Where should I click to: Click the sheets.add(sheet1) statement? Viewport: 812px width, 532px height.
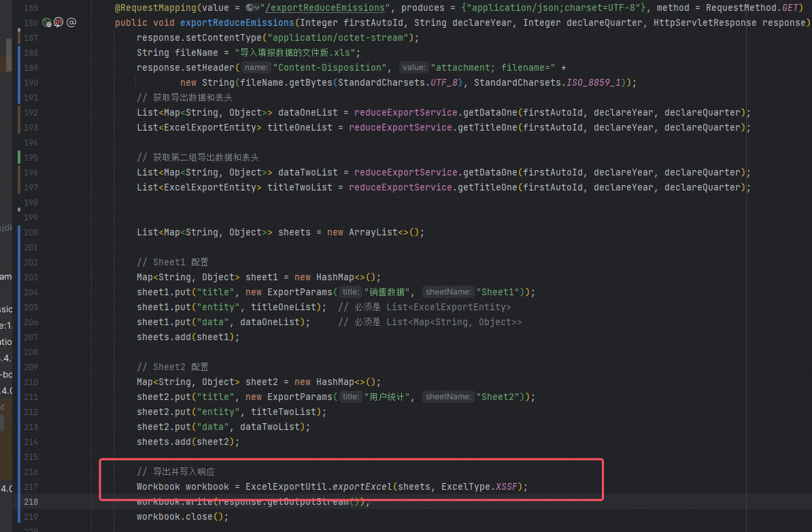point(188,337)
